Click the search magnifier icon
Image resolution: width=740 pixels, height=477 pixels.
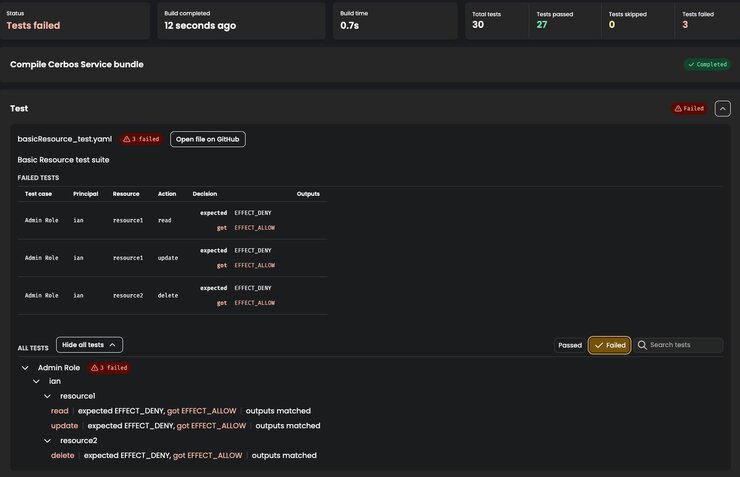(x=642, y=345)
